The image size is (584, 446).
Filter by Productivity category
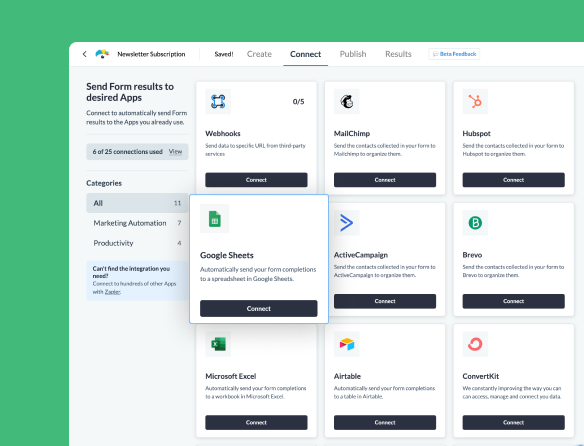(137, 243)
